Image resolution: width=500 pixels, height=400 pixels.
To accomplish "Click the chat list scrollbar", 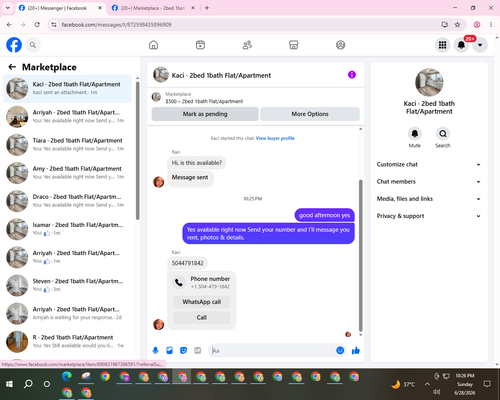I will 137,150.
